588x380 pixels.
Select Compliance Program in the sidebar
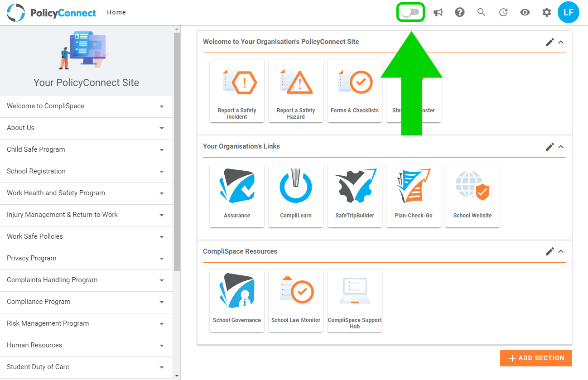pyautogui.click(x=86, y=302)
